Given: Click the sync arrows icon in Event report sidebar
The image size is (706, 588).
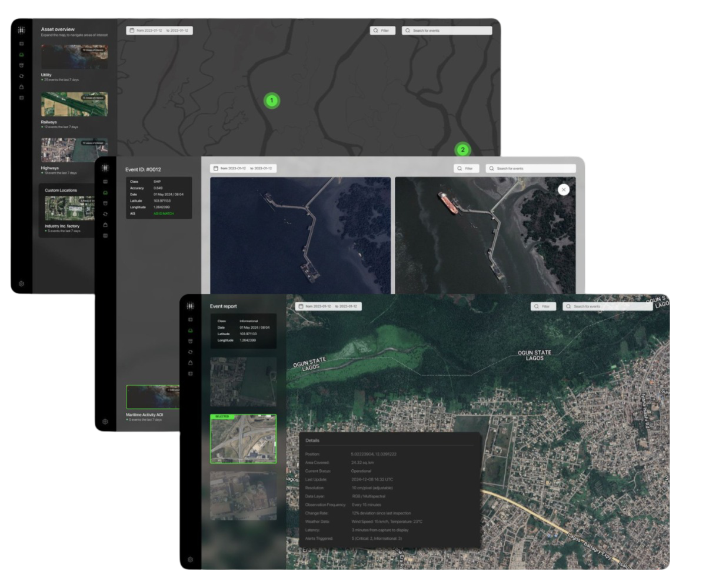Looking at the screenshot, I should click(190, 352).
